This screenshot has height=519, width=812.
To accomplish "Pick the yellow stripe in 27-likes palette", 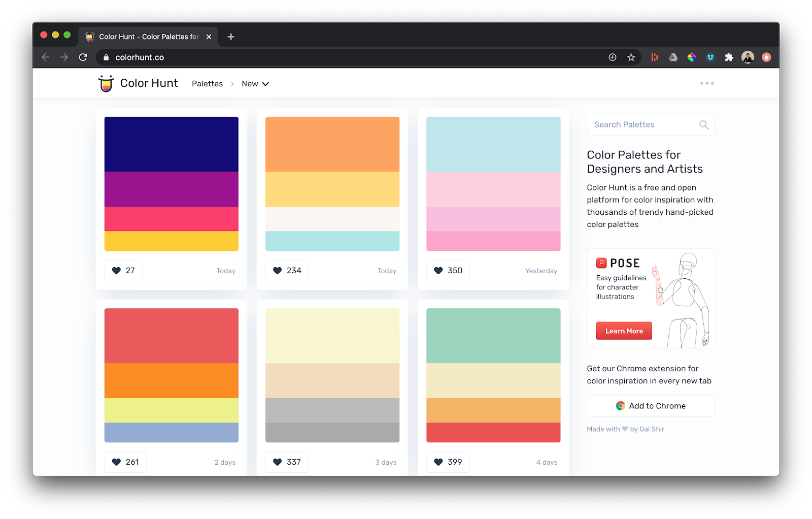I will (172, 241).
